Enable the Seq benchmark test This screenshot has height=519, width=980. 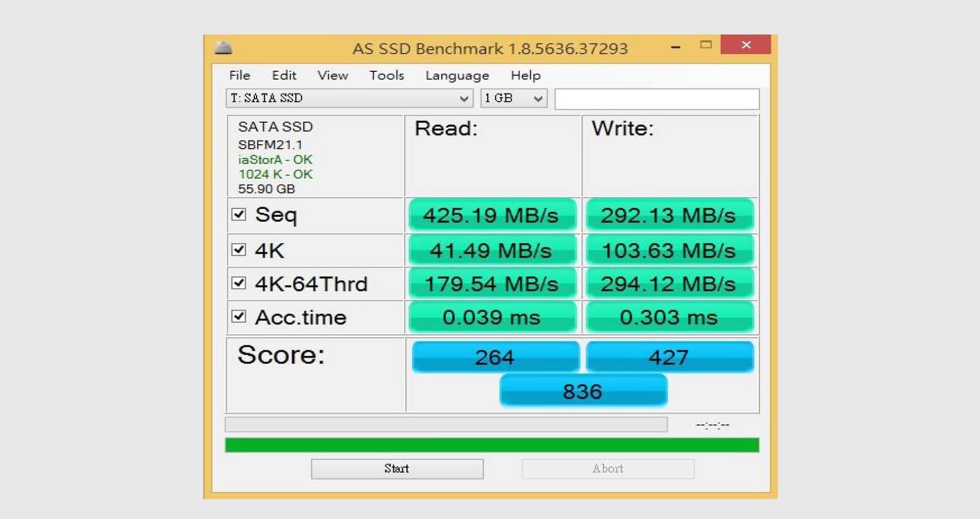click(x=239, y=215)
